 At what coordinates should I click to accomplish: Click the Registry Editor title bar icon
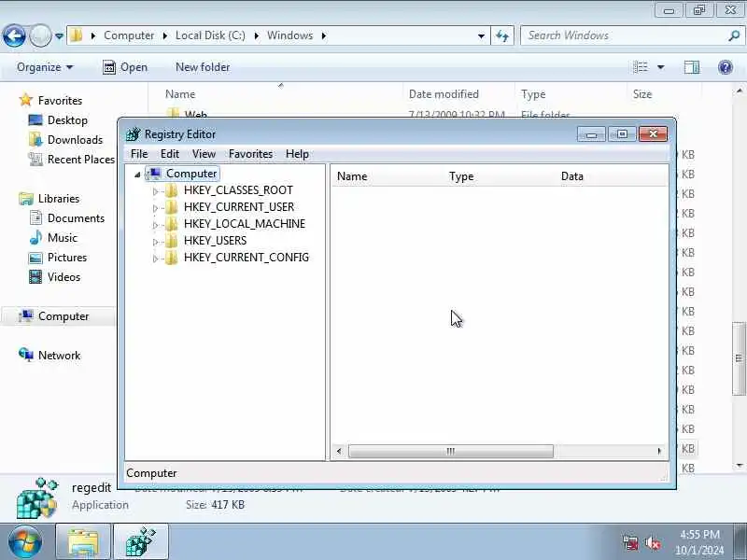point(134,134)
